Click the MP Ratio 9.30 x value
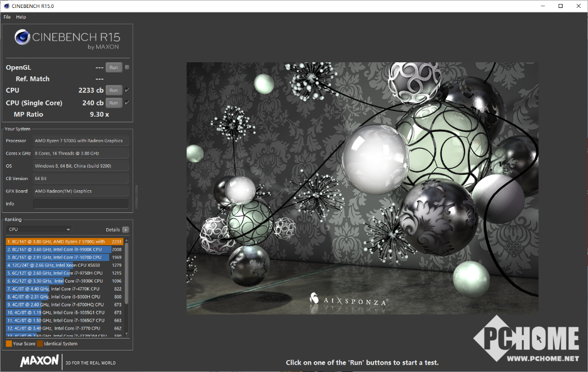Screen dimensions: 588x372 pyautogui.click(x=100, y=114)
